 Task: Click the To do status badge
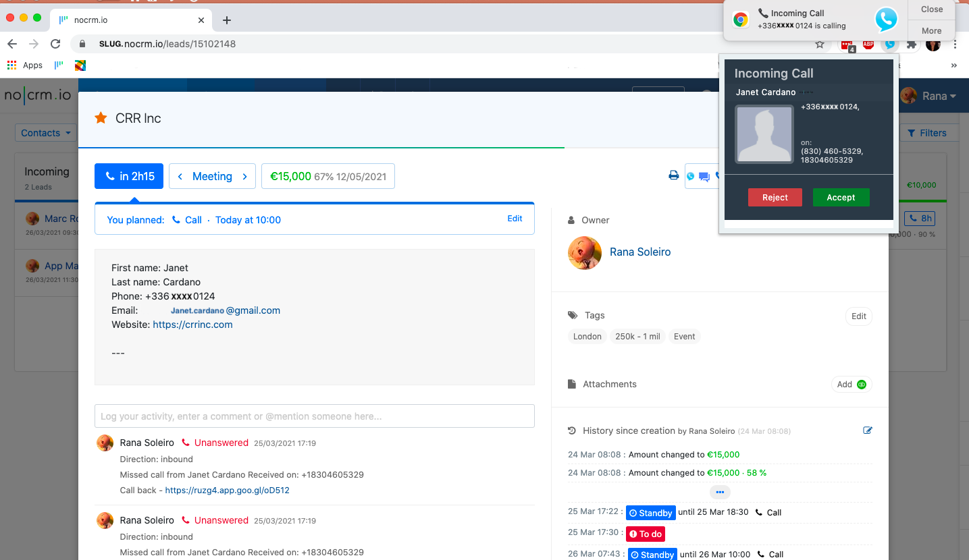point(645,534)
